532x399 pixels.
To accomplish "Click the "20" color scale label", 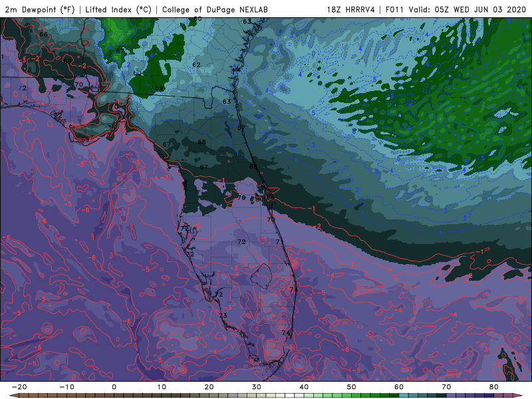I will click(209, 387).
